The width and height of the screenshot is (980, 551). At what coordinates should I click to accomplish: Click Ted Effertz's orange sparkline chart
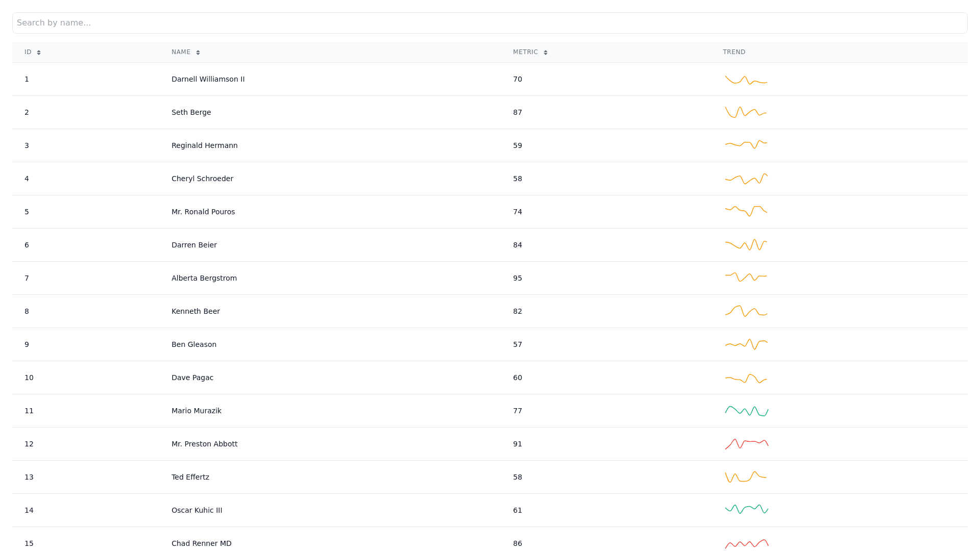pyautogui.click(x=746, y=477)
